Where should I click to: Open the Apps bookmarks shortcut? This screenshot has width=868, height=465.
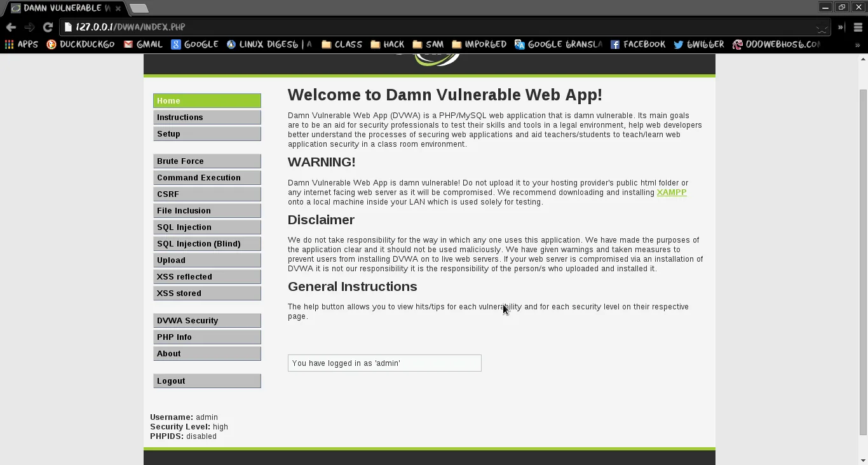(22, 44)
